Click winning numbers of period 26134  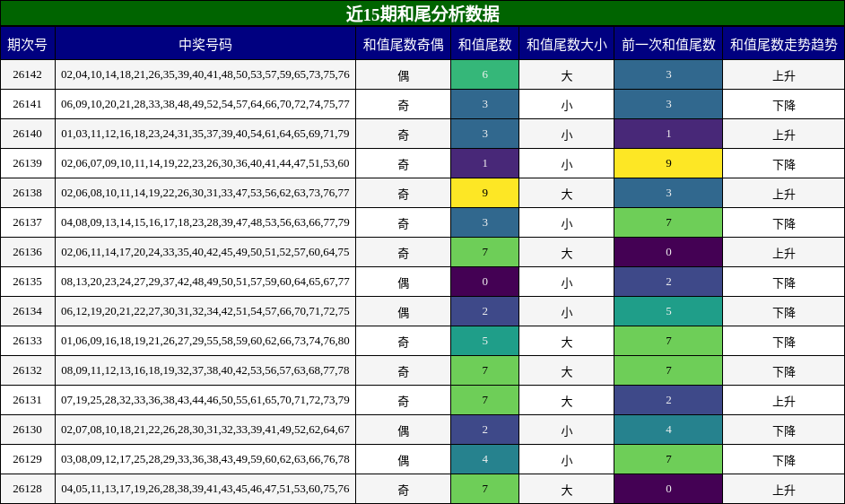pyautogui.click(x=205, y=311)
